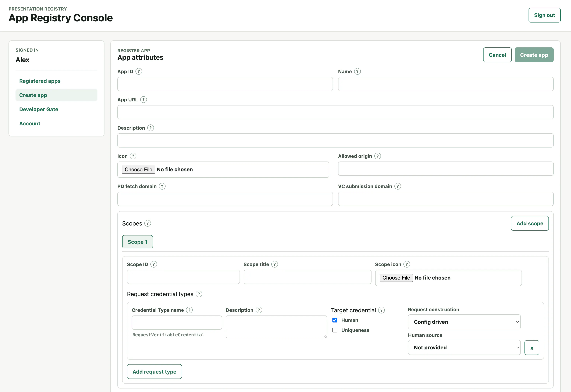This screenshot has height=392, width=571.
Task: Open the Scope icon help tooltip
Action: pos(407,264)
